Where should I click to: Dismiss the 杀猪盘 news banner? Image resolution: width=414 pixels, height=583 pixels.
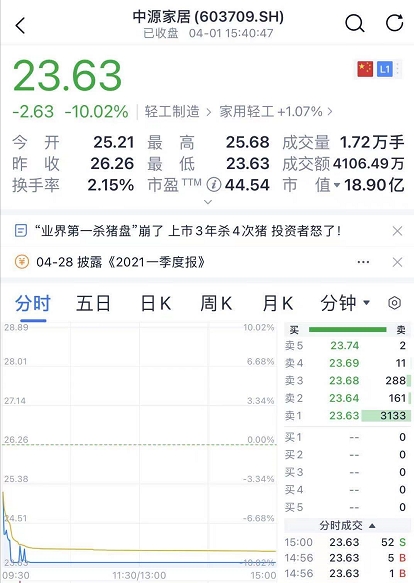click(x=397, y=231)
